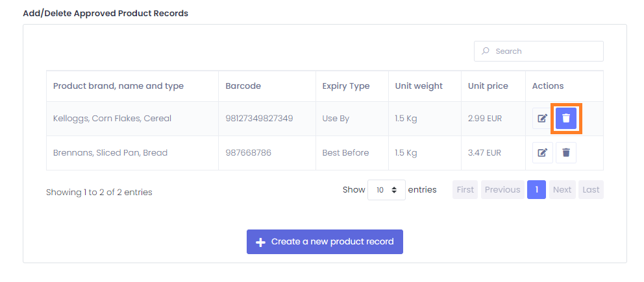Jump to the Last page
The image size is (644, 282).
[591, 190]
